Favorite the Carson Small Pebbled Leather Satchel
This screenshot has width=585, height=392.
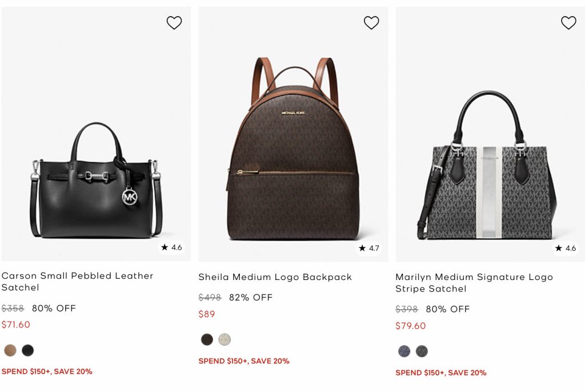click(x=174, y=23)
